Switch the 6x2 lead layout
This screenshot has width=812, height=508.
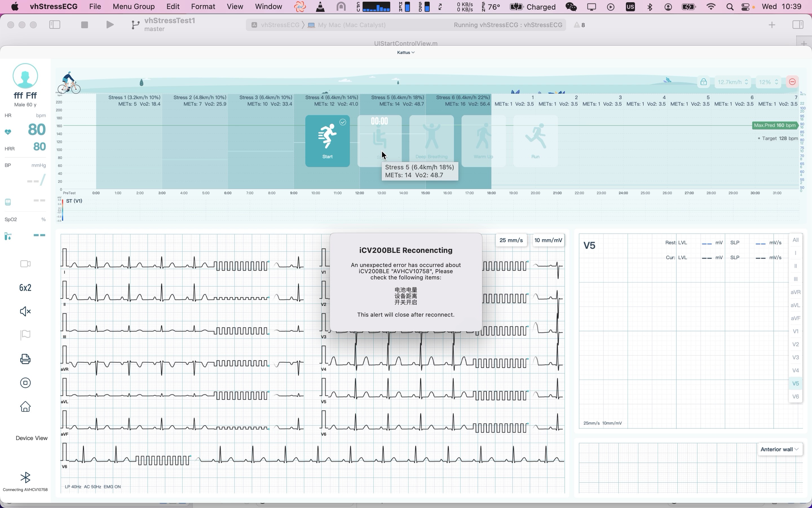point(25,288)
